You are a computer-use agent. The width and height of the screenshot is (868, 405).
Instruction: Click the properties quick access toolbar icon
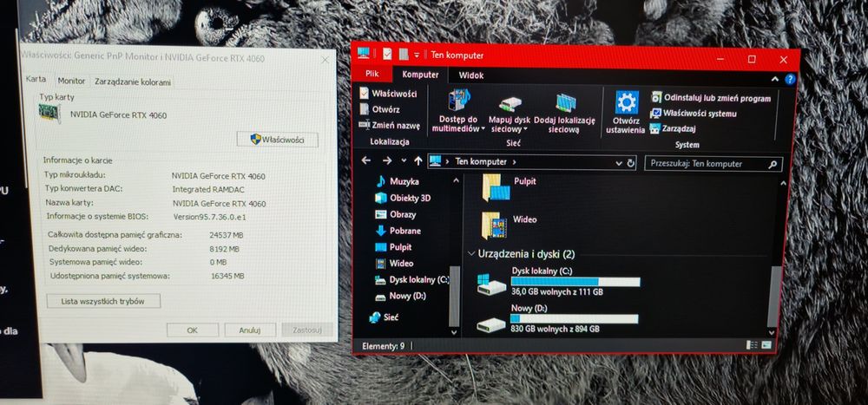[387, 54]
